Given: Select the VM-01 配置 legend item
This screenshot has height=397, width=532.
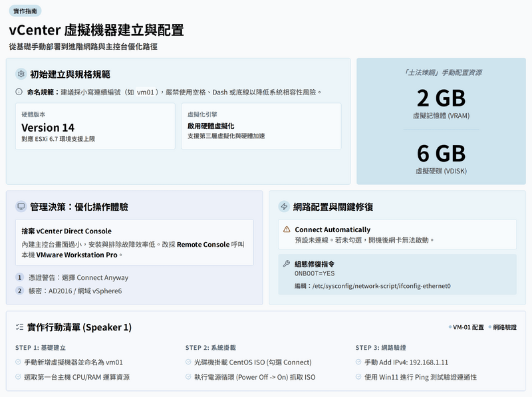Looking at the screenshot, I should (468, 327).
